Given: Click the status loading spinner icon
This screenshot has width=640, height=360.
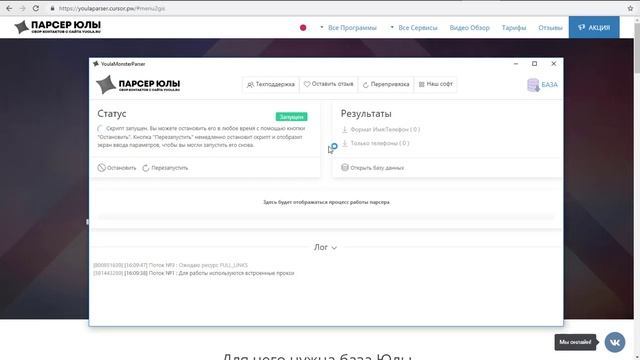Looking at the screenshot, I should (100, 129).
